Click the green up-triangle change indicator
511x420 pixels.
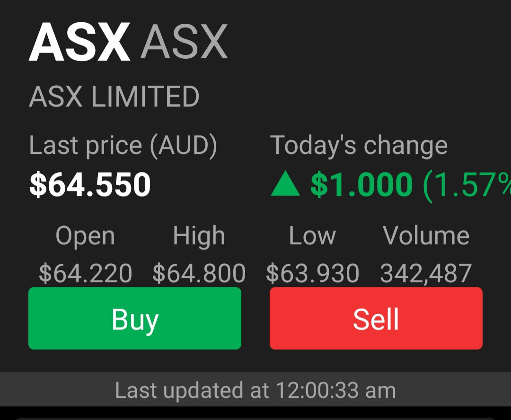pyautogui.click(x=285, y=185)
